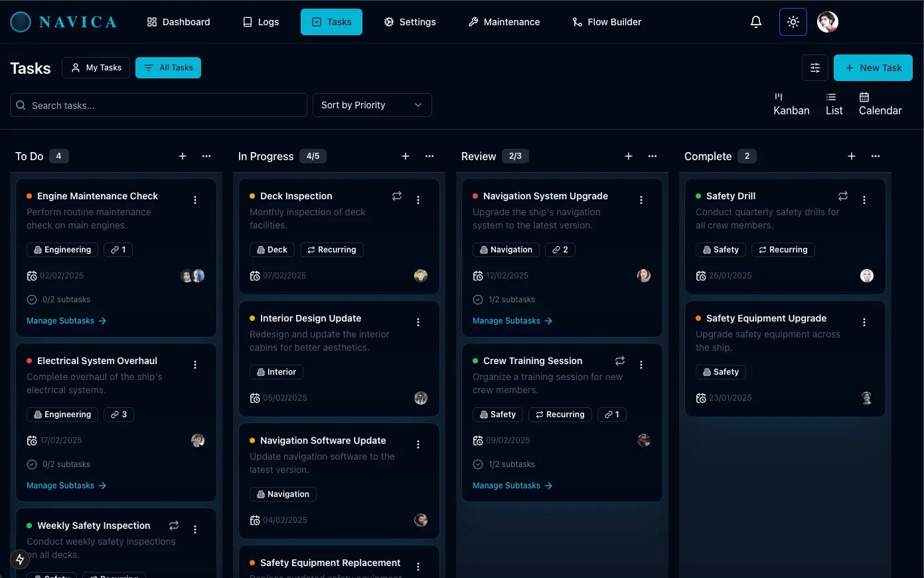Switch to Calendar view
Viewport: 924px width, 578px height.
coord(879,104)
